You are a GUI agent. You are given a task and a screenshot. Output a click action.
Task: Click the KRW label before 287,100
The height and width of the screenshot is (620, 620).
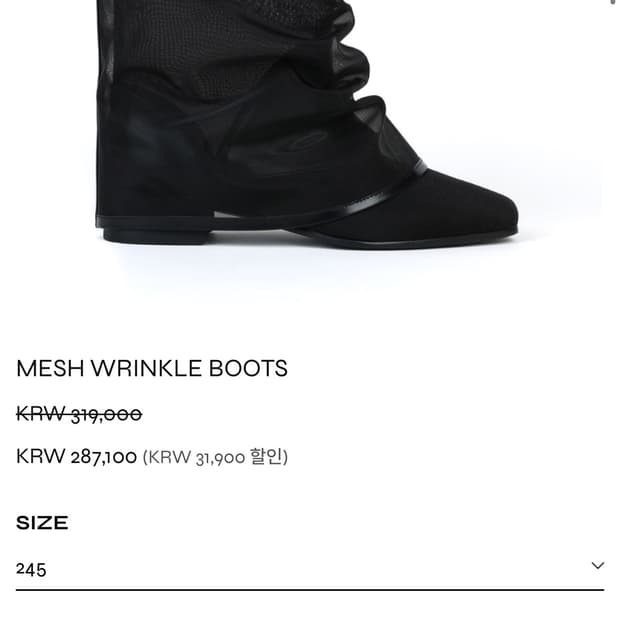point(40,456)
